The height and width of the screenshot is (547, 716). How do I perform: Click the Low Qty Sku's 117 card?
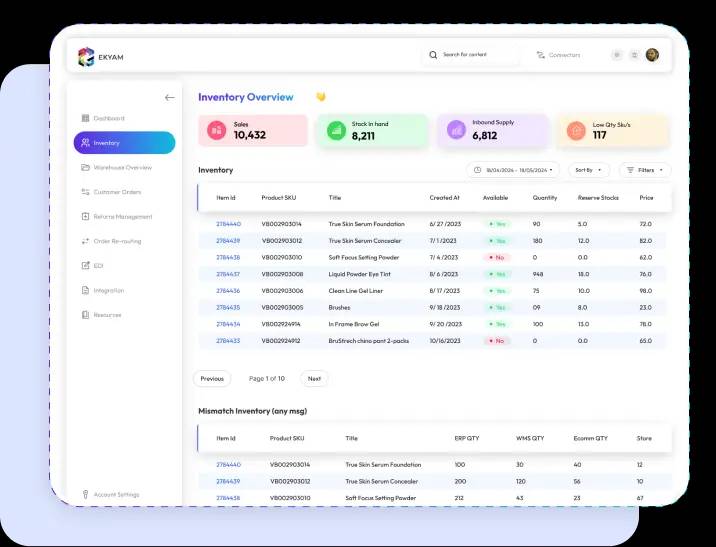click(613, 131)
